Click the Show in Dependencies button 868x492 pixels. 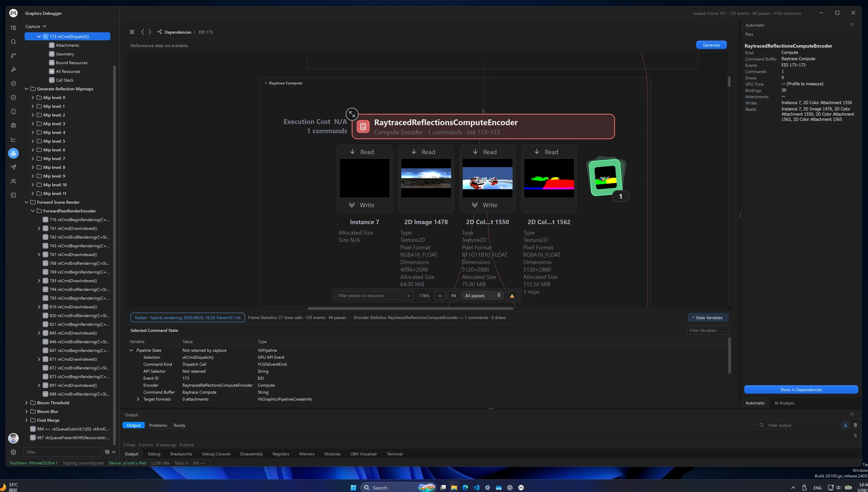point(801,390)
